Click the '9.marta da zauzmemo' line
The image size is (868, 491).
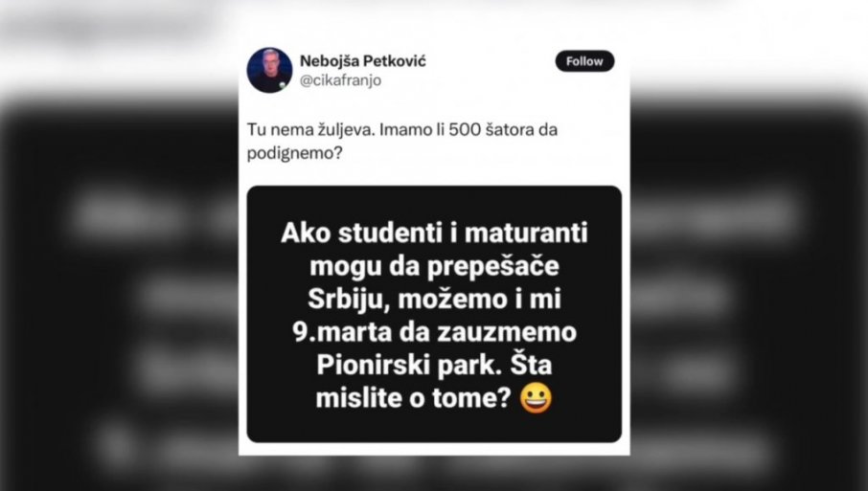coord(434,333)
